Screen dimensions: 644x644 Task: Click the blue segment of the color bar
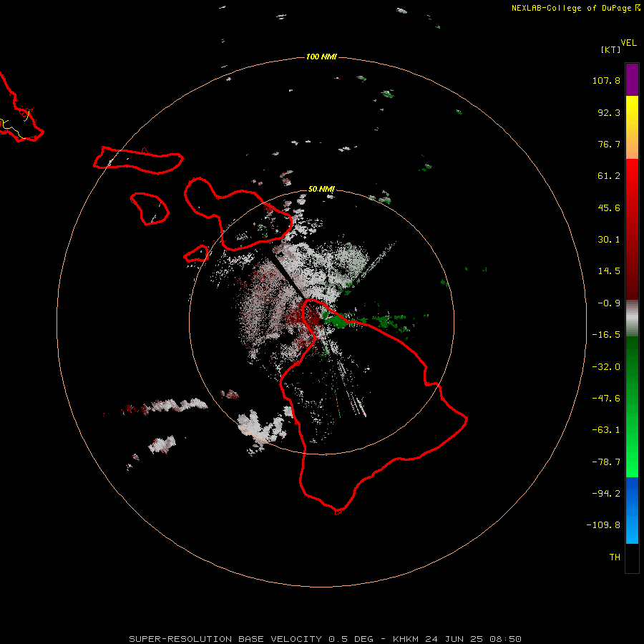coord(632,510)
